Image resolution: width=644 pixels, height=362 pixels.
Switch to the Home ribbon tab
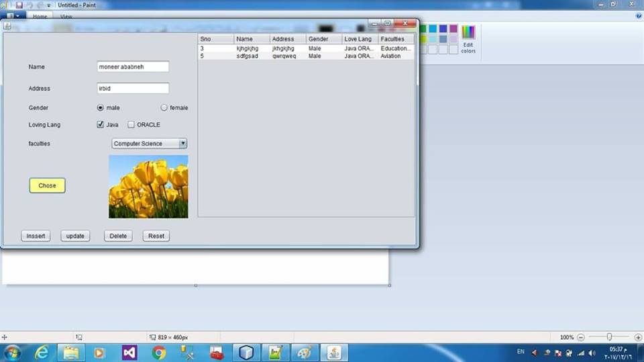(40, 16)
